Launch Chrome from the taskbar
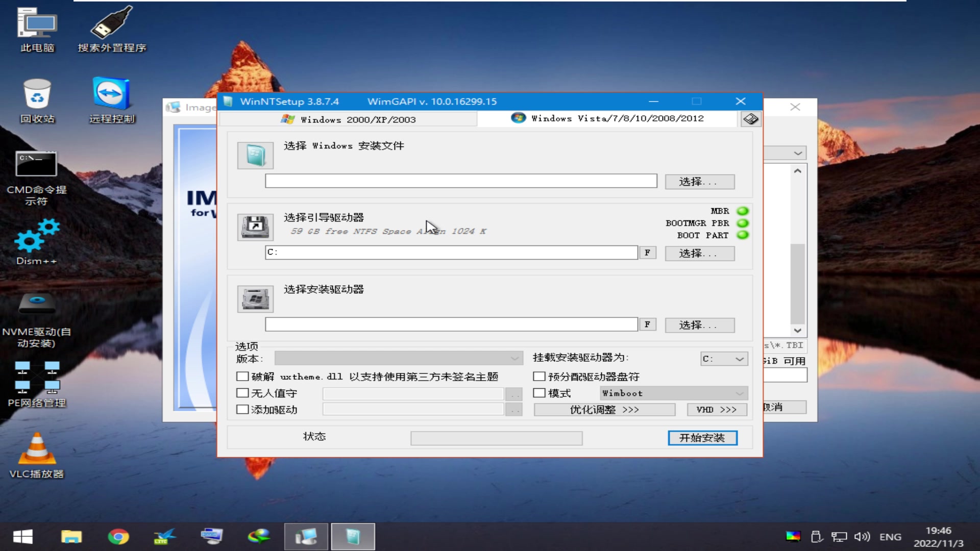980x551 pixels. pos(118,537)
